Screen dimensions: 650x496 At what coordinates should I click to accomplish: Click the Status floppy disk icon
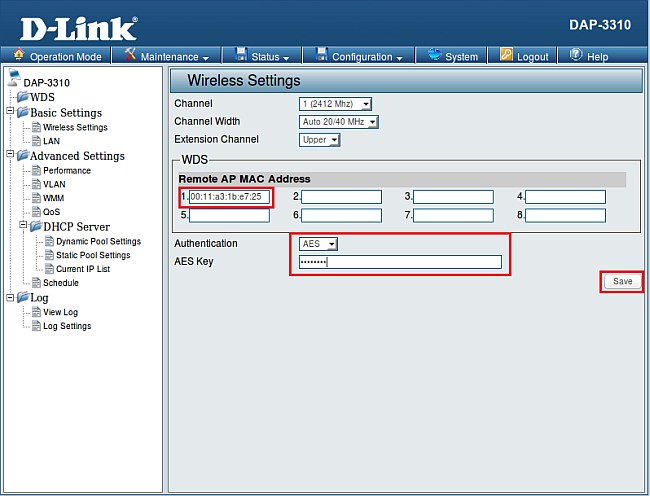[240, 56]
